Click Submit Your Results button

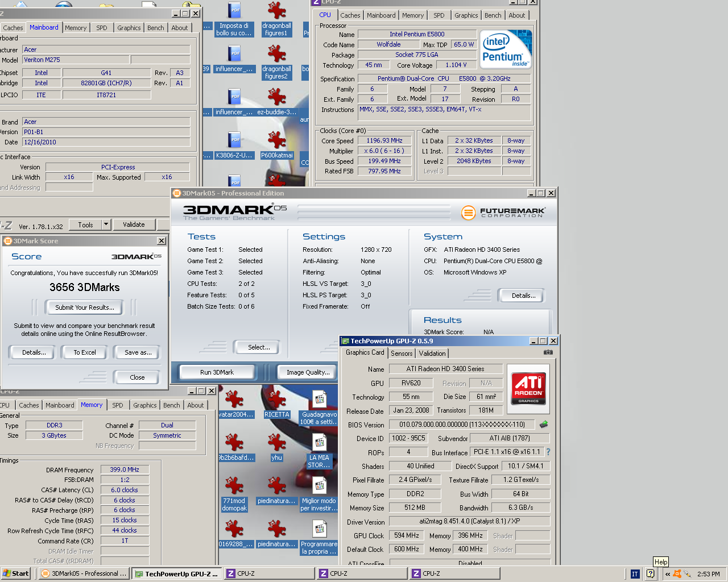tap(85, 307)
